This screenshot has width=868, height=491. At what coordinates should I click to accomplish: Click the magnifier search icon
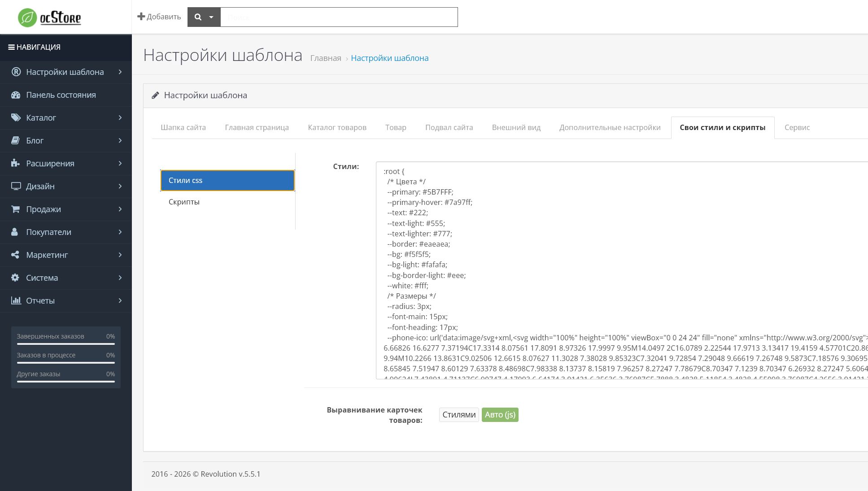coord(198,17)
